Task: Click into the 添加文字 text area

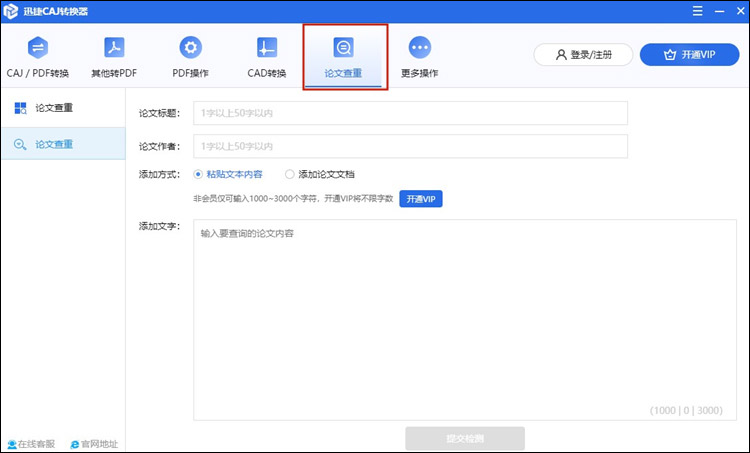Action: [x=465, y=320]
